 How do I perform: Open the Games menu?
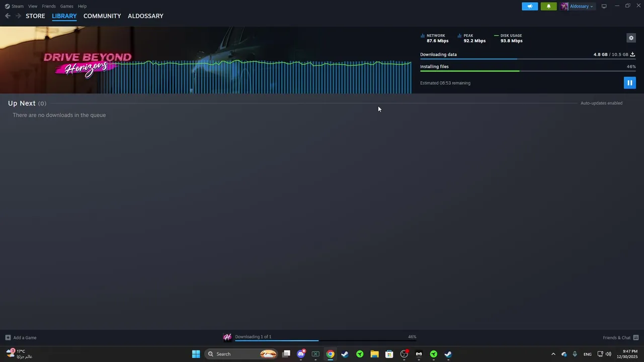pyautogui.click(x=66, y=6)
